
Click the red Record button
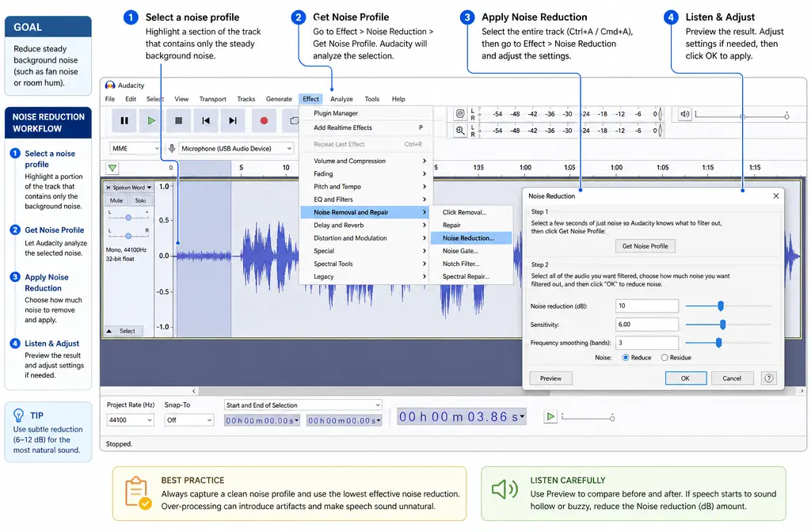(x=264, y=120)
